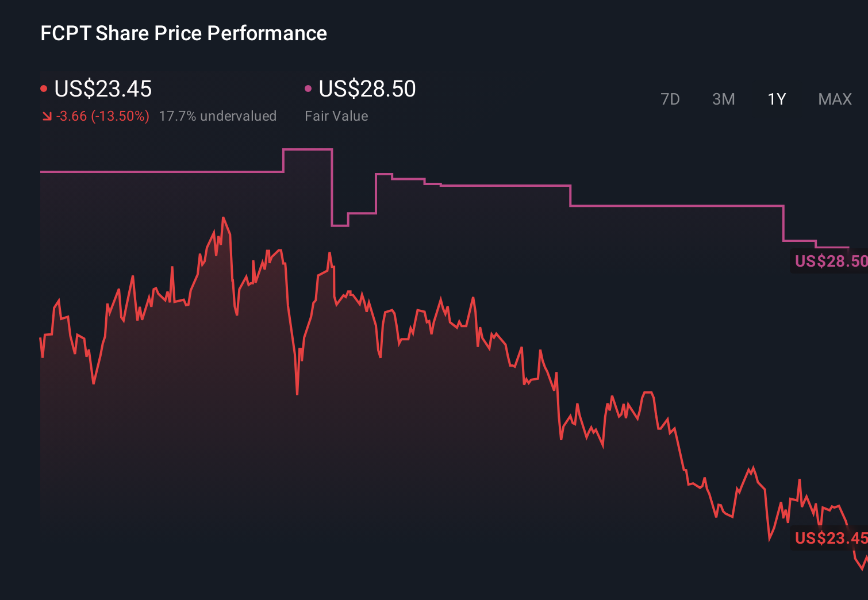
Task: Click the US$23.45 price tag on chart
Action: click(x=830, y=539)
